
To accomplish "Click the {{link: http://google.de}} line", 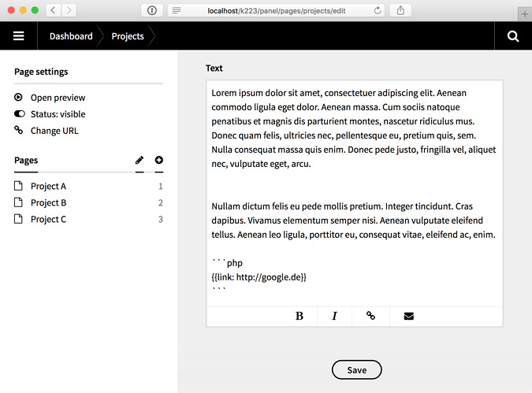I will coord(259,277).
